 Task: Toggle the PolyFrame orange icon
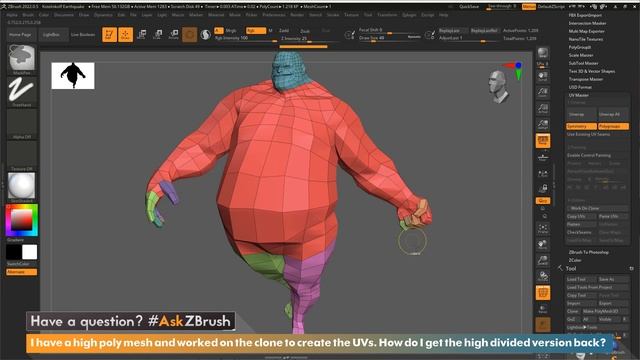point(543,293)
